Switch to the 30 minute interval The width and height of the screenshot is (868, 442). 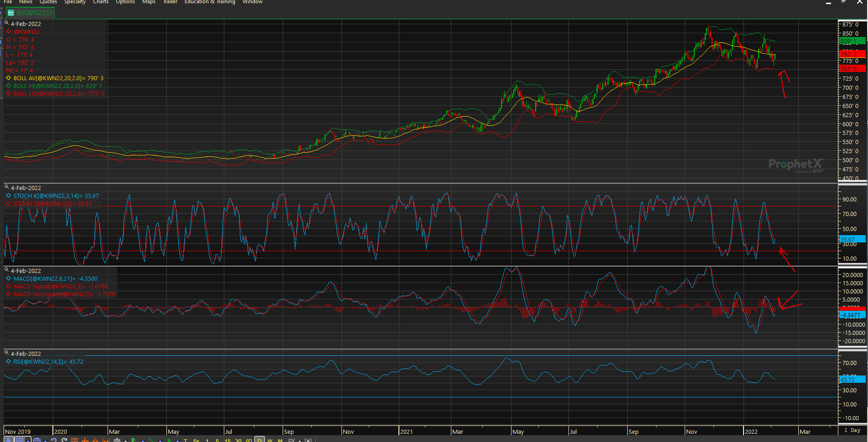(x=238, y=440)
